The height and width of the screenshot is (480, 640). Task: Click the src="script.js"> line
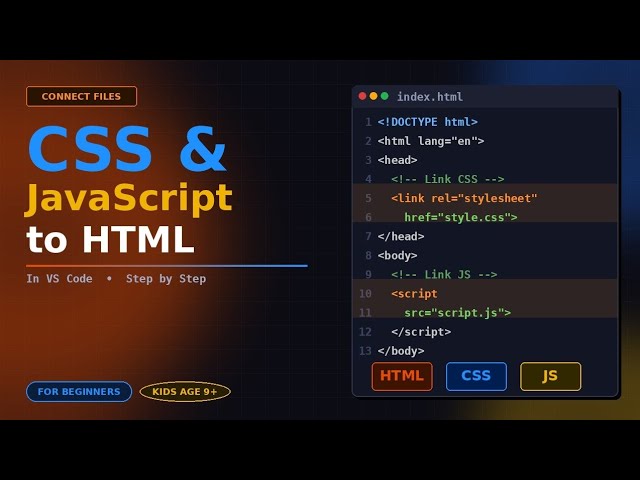click(458, 313)
